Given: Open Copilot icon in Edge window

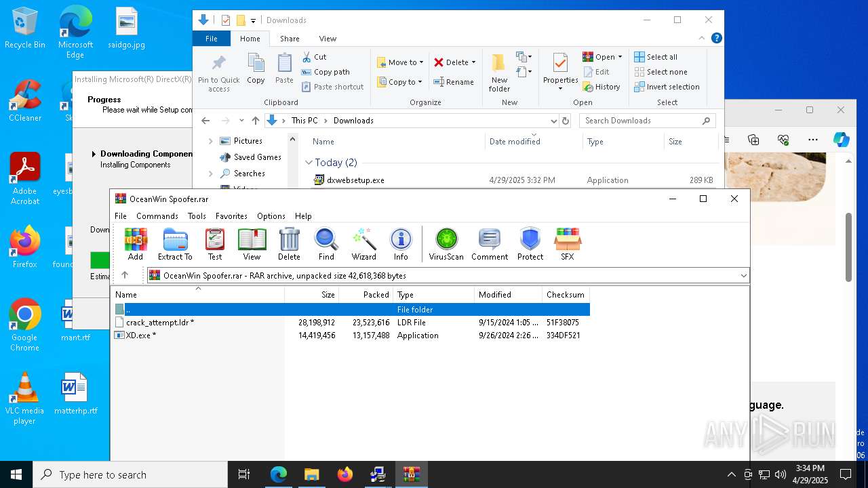Looking at the screenshot, I should click(841, 140).
